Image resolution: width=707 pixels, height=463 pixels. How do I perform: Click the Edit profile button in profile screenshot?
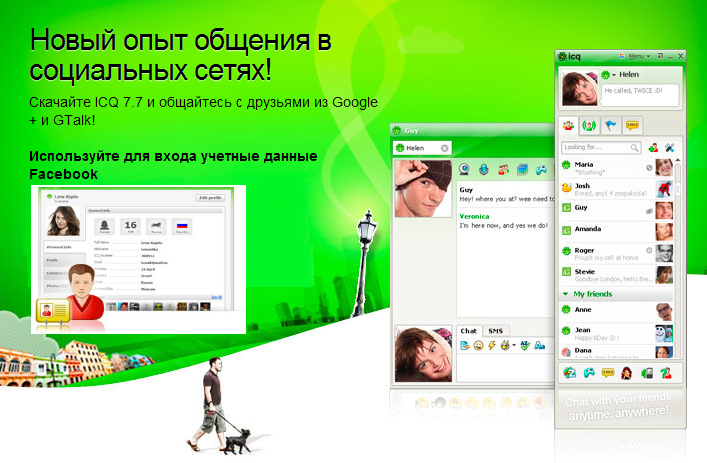pos(210,197)
